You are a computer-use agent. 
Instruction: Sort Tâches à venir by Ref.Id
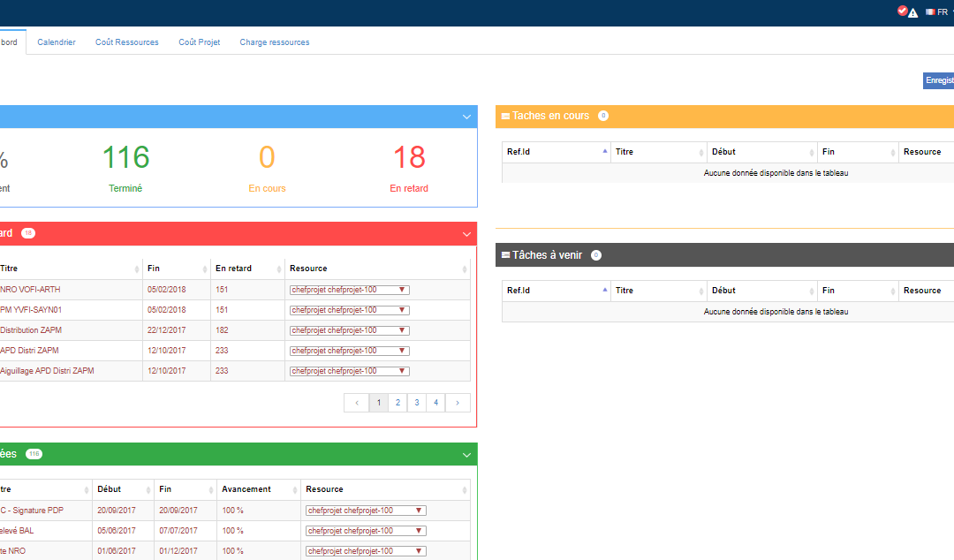click(x=556, y=291)
